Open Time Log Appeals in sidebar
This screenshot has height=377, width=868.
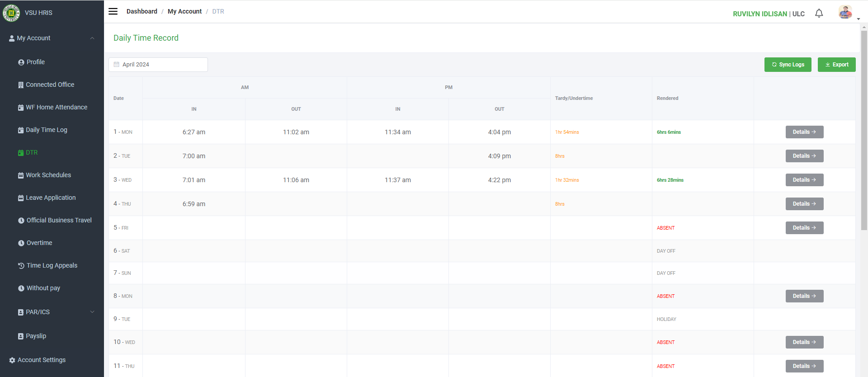click(52, 265)
